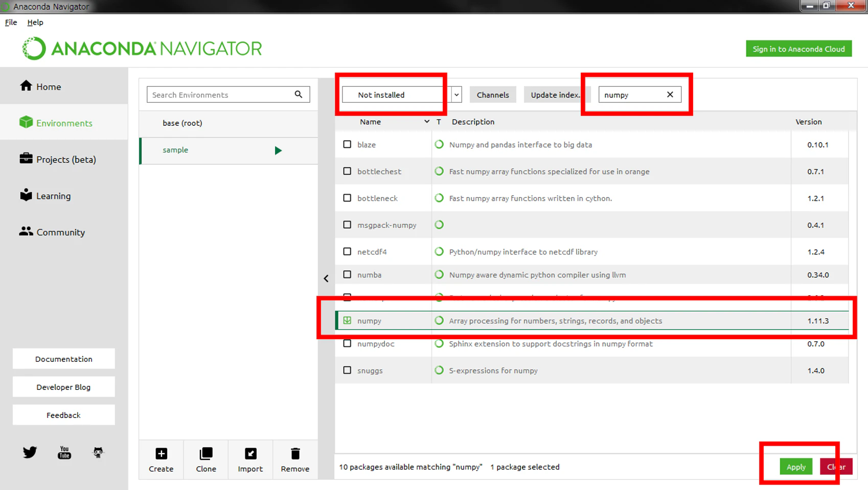Click the Create environment plus icon
The width and height of the screenshot is (868, 490).
coord(161,454)
